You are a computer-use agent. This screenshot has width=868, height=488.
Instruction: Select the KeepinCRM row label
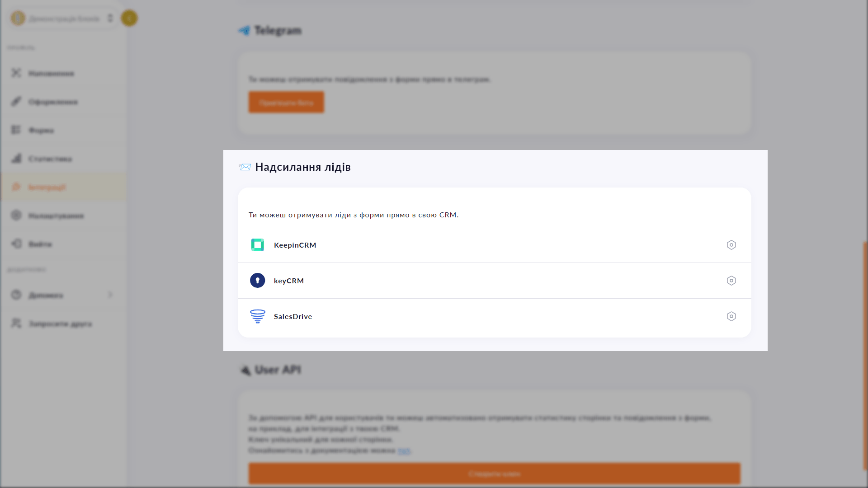pyautogui.click(x=295, y=245)
